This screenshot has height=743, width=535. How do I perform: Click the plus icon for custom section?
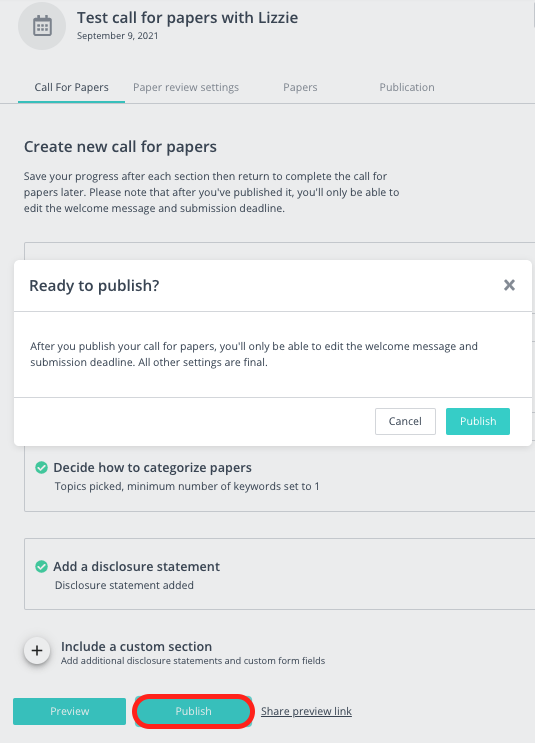click(x=37, y=651)
